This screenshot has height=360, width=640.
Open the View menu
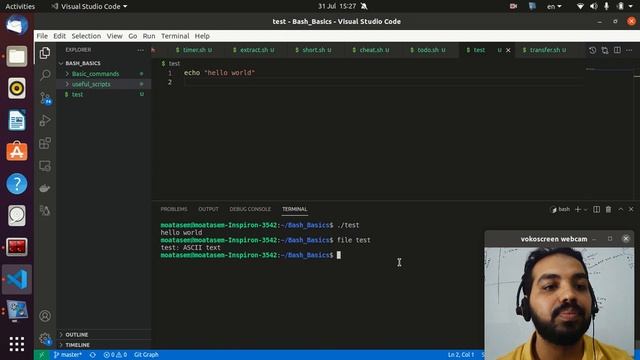(x=115, y=36)
